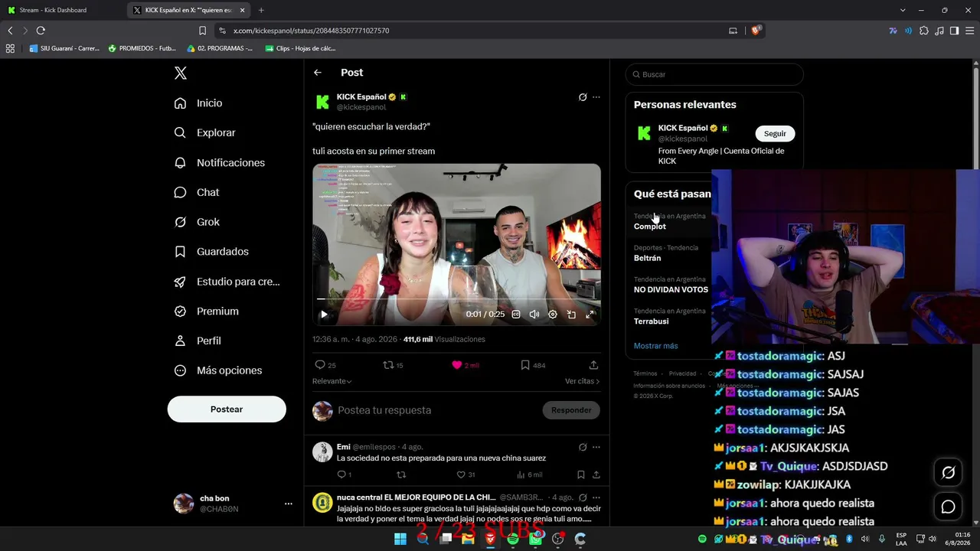Open the floating messages button

point(948,507)
